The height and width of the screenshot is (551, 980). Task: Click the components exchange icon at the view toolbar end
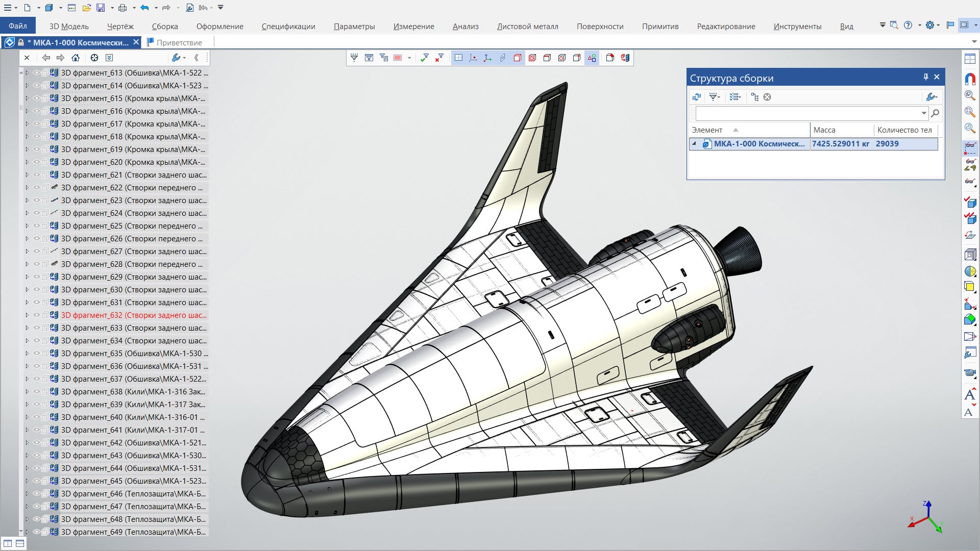625,58
